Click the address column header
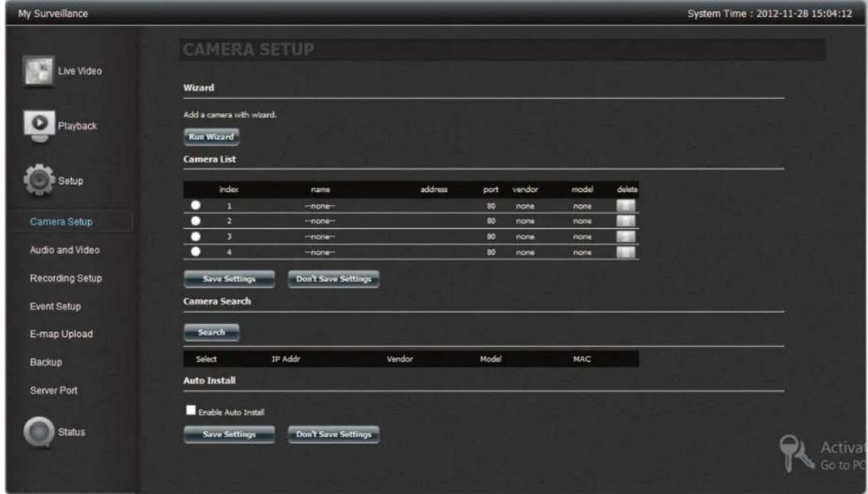This screenshot has width=868, height=494. 434,190
